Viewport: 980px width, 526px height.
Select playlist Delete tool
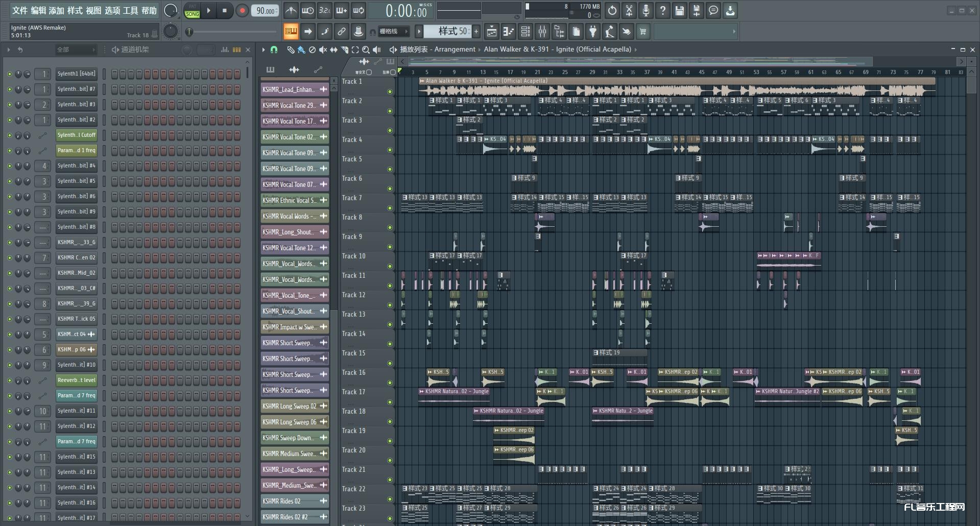tap(312, 50)
